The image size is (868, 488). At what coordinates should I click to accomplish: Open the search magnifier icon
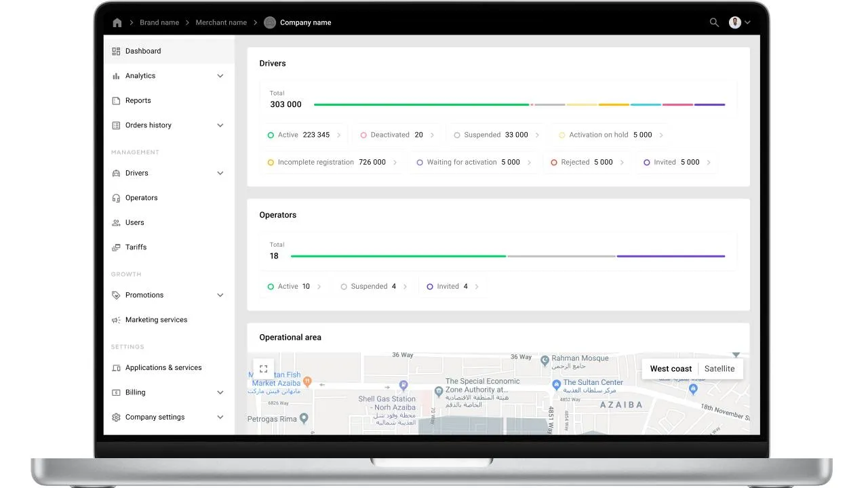[714, 22]
